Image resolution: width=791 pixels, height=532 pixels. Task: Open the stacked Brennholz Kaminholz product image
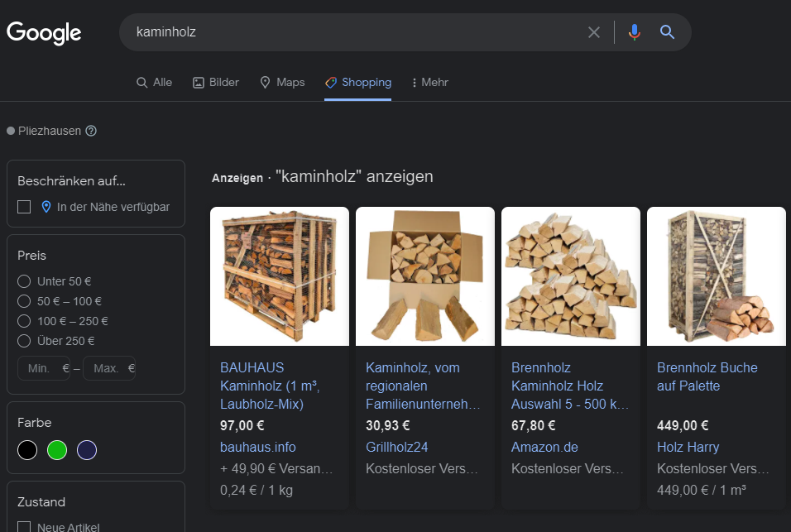(x=571, y=276)
